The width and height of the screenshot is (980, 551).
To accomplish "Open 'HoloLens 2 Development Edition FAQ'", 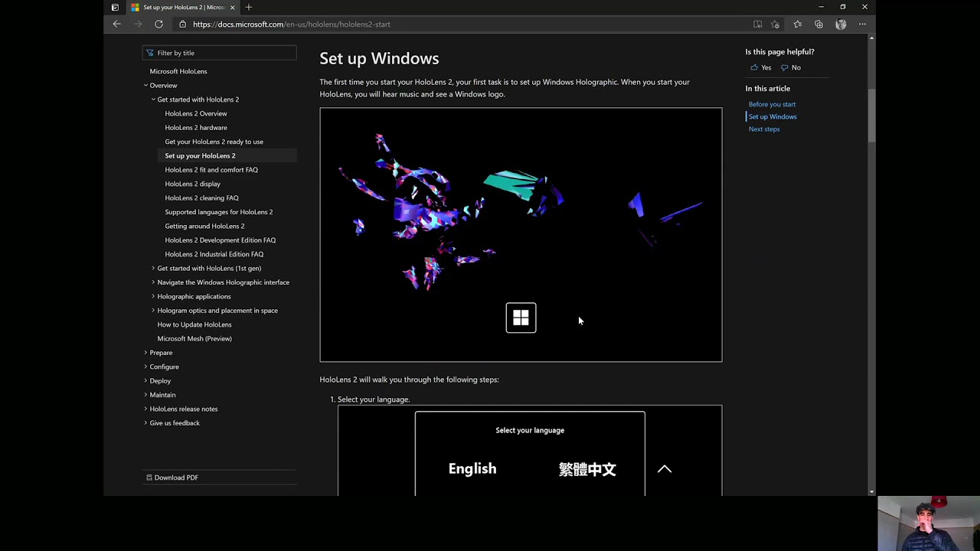I will pos(220,240).
